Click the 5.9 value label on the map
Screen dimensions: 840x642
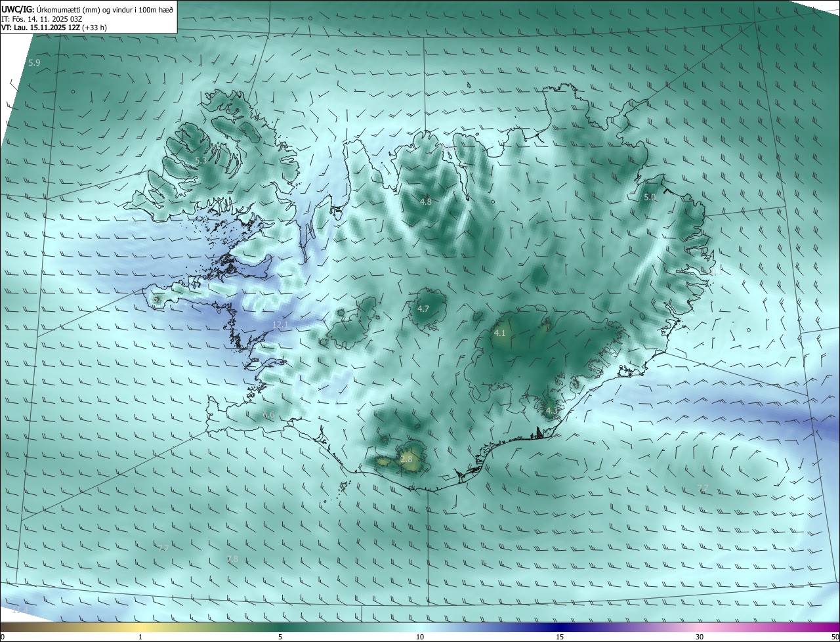35,62
